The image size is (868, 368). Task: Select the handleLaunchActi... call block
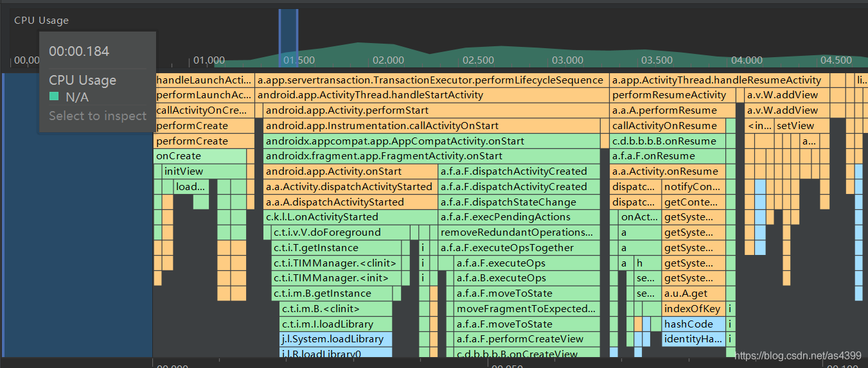click(x=204, y=80)
